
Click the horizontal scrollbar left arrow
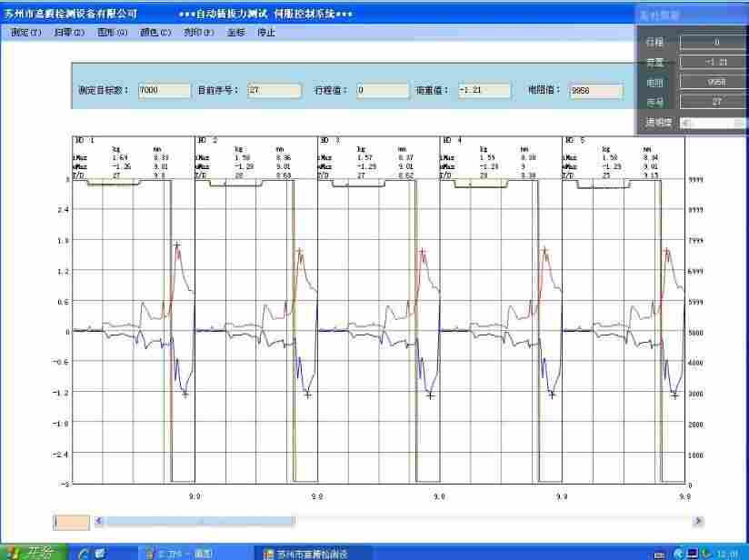pyautogui.click(x=100, y=522)
